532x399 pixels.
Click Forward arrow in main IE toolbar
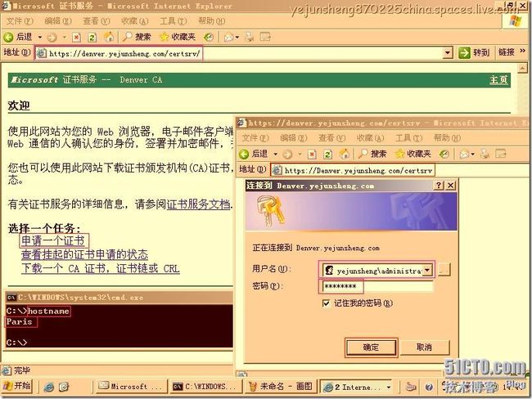point(52,37)
